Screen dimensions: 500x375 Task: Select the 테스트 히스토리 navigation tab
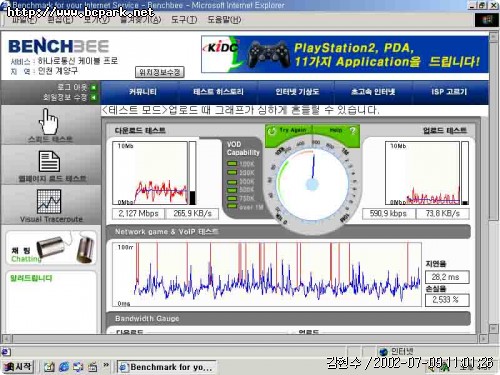click(218, 92)
